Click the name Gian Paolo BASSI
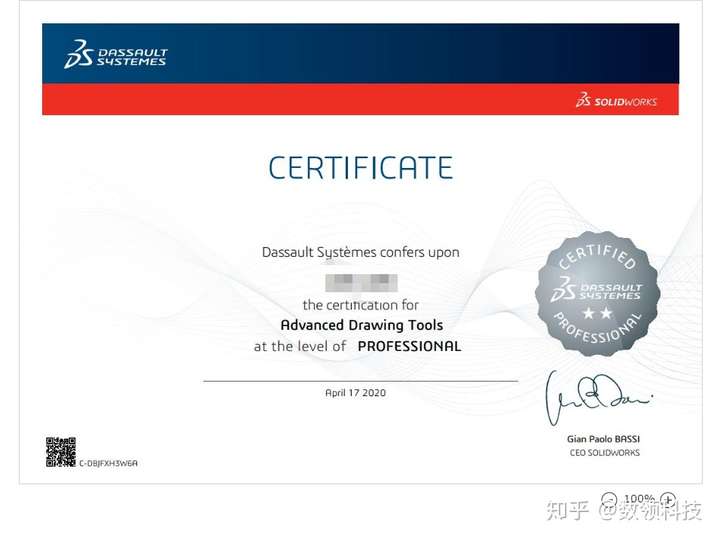The image size is (720, 540). [x=603, y=439]
